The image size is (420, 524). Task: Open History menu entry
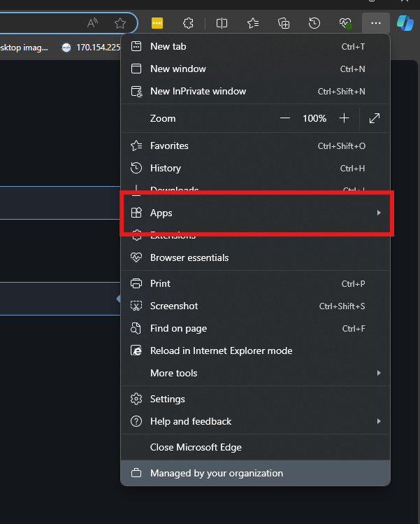[255, 168]
